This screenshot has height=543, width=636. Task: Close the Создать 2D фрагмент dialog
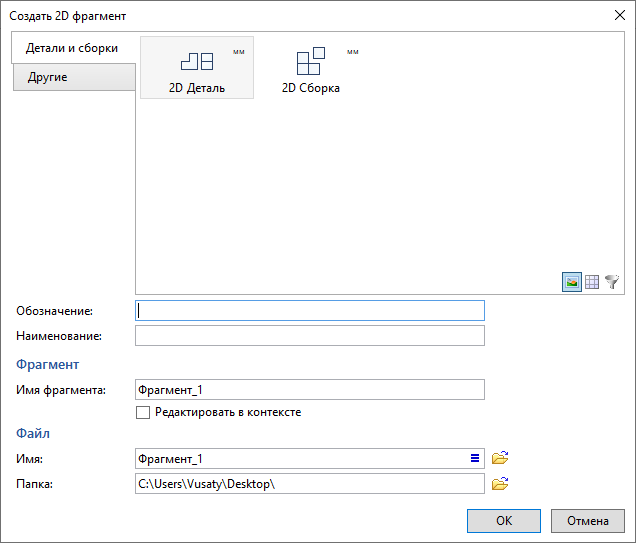coord(616,15)
